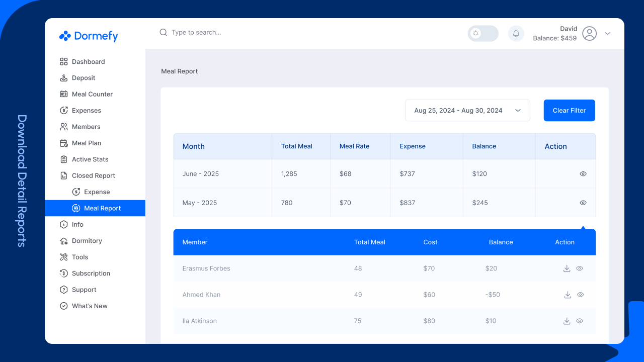Click the Ahmed Khan name cell
The image size is (644, 362).
201,295
